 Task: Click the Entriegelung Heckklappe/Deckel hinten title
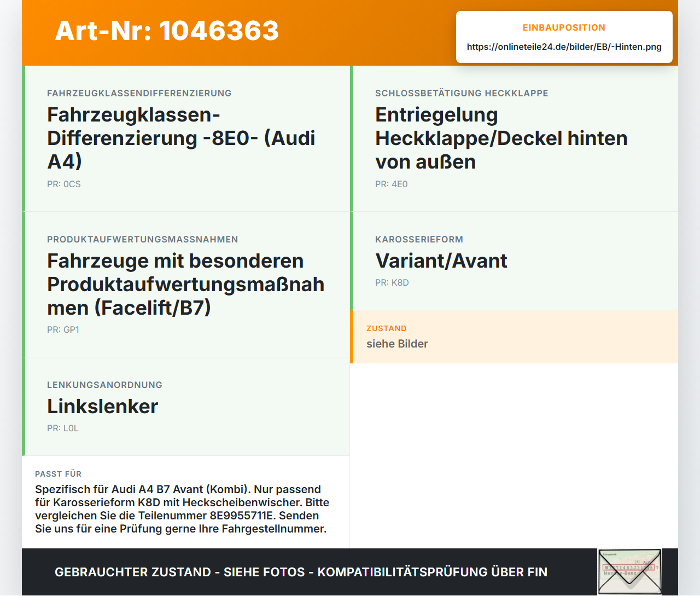pos(501,138)
